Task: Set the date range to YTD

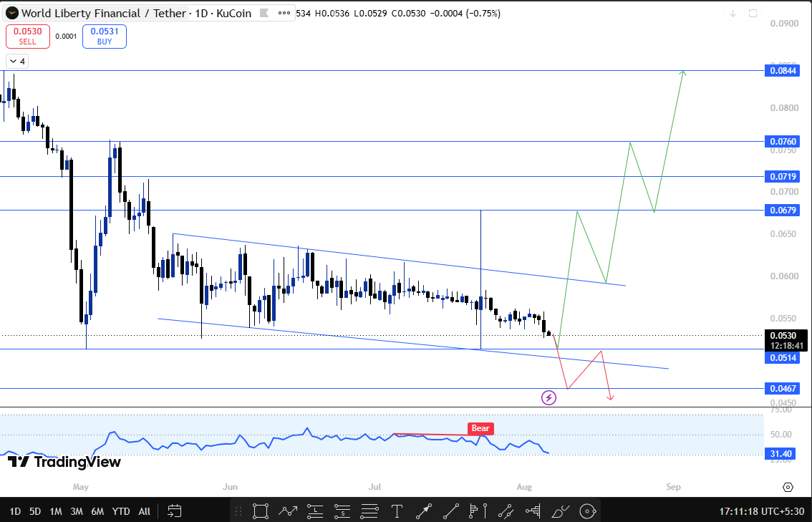Action: (x=121, y=511)
